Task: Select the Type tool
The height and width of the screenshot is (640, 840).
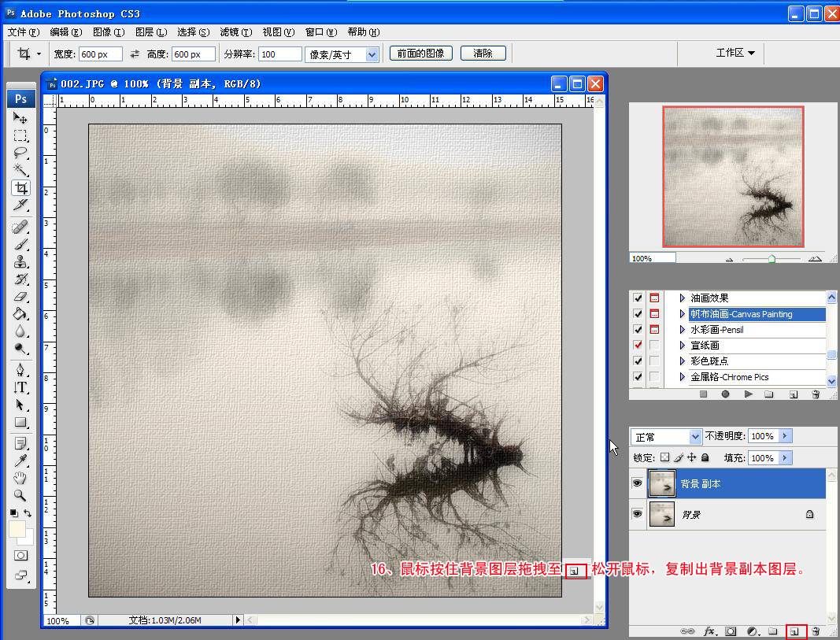Action: pos(20,387)
